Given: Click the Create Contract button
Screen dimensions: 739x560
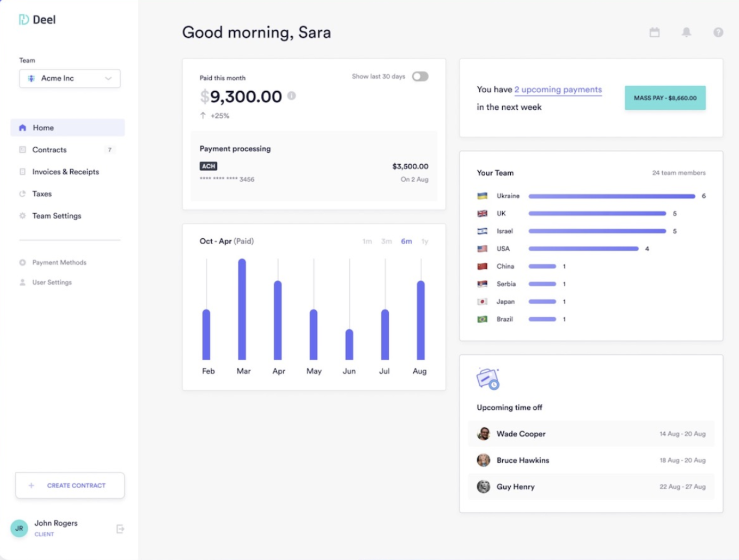Looking at the screenshot, I should click(x=70, y=485).
